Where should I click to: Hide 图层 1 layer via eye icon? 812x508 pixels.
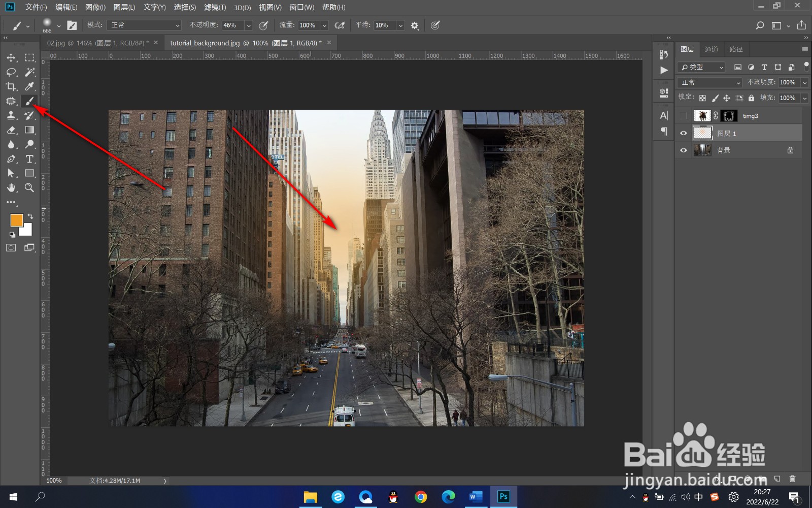tap(684, 133)
